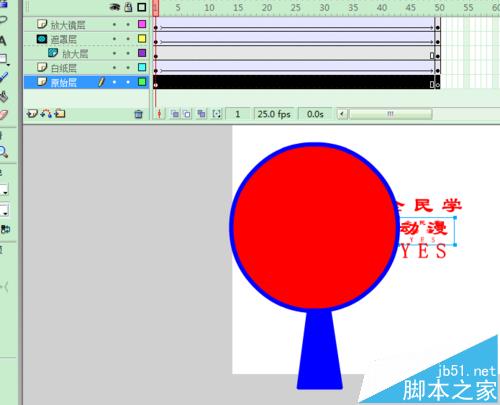Click the 25.0 fps frame rate field

coord(274,114)
